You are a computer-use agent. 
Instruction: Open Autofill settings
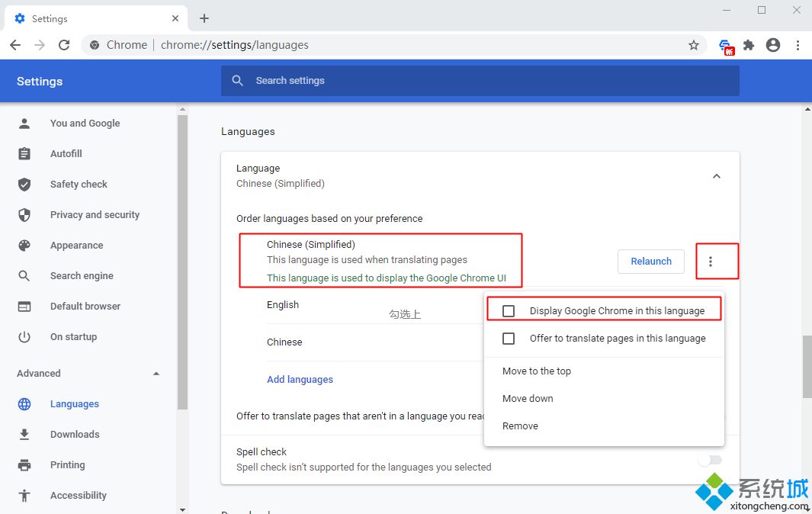[66, 153]
